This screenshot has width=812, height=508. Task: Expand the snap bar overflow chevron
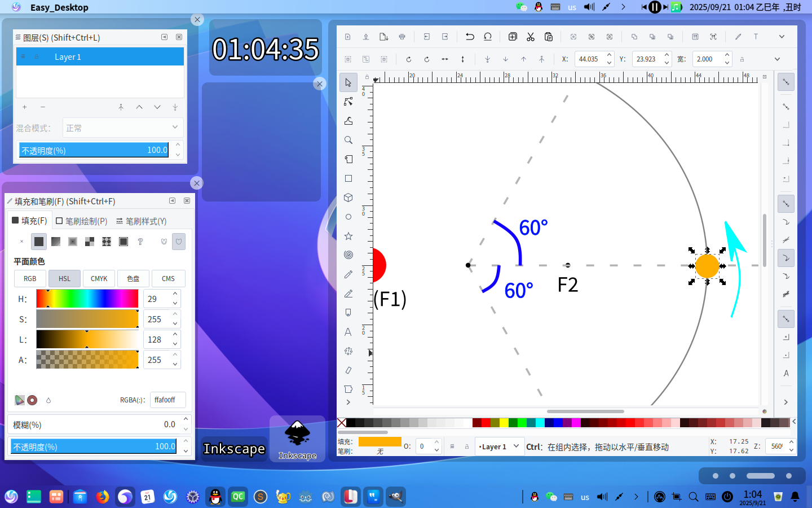(786, 402)
